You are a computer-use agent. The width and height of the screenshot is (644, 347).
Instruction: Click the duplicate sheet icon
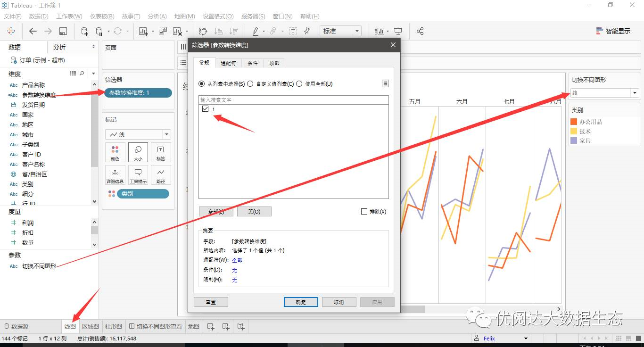163,31
